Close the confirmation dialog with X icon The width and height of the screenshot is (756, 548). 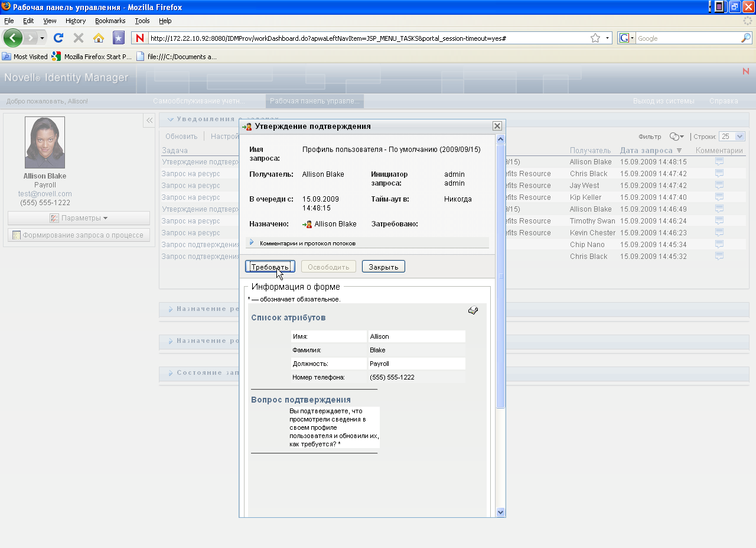pyautogui.click(x=497, y=126)
